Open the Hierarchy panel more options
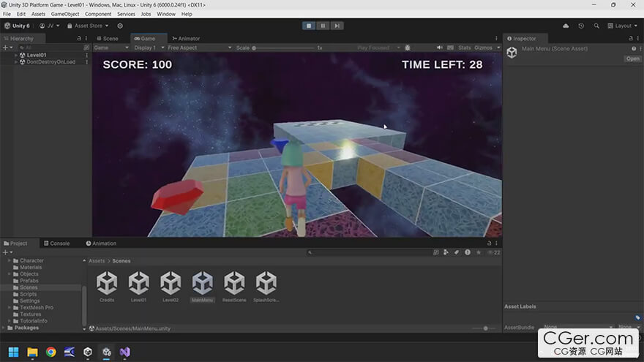The image size is (644, 362). (x=86, y=38)
